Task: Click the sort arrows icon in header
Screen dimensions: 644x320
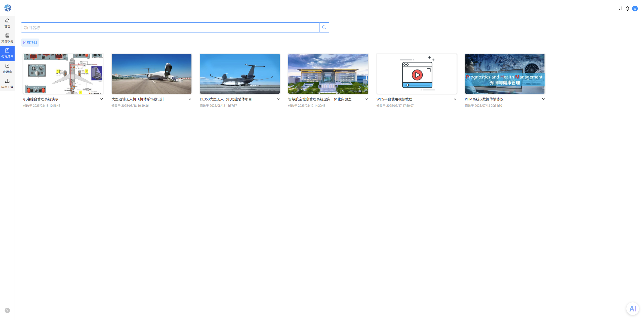Action: coord(620,9)
